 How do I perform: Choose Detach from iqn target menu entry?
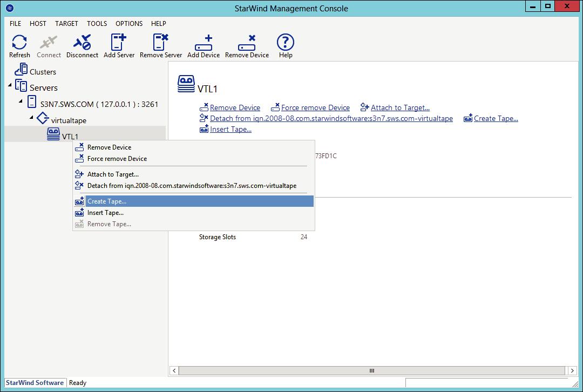click(x=194, y=186)
